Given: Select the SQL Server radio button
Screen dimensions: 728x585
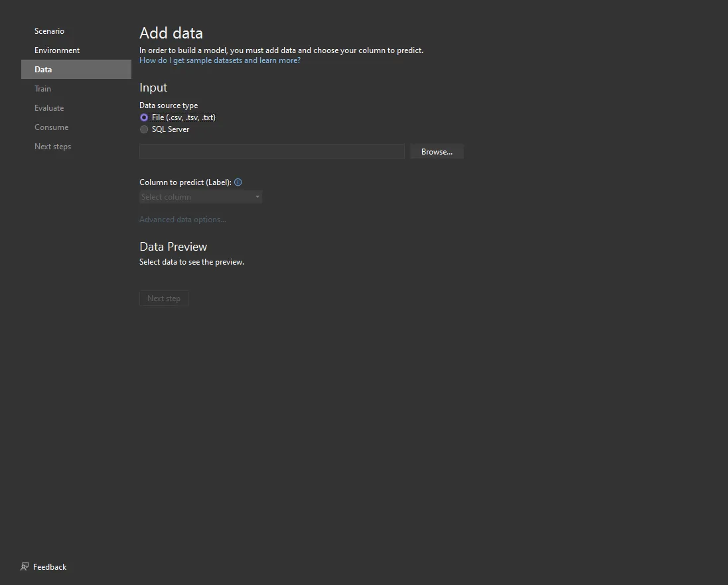Looking at the screenshot, I should point(144,129).
